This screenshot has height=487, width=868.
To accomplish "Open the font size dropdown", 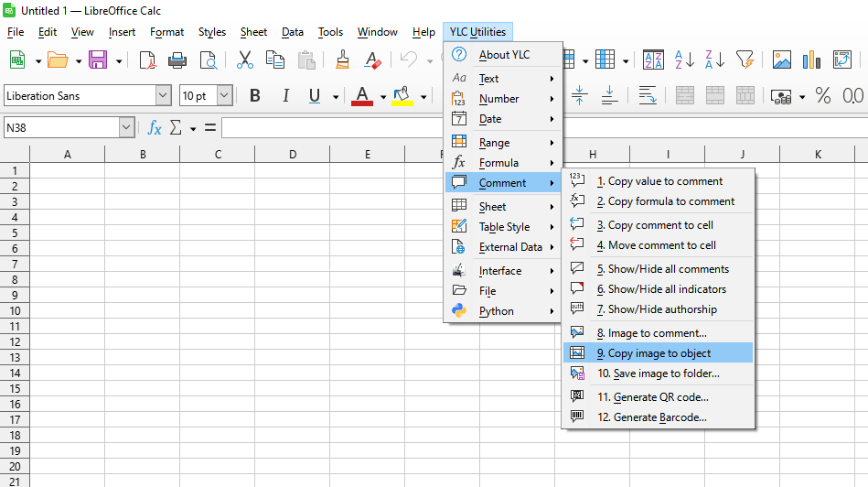I will pyautogui.click(x=224, y=96).
